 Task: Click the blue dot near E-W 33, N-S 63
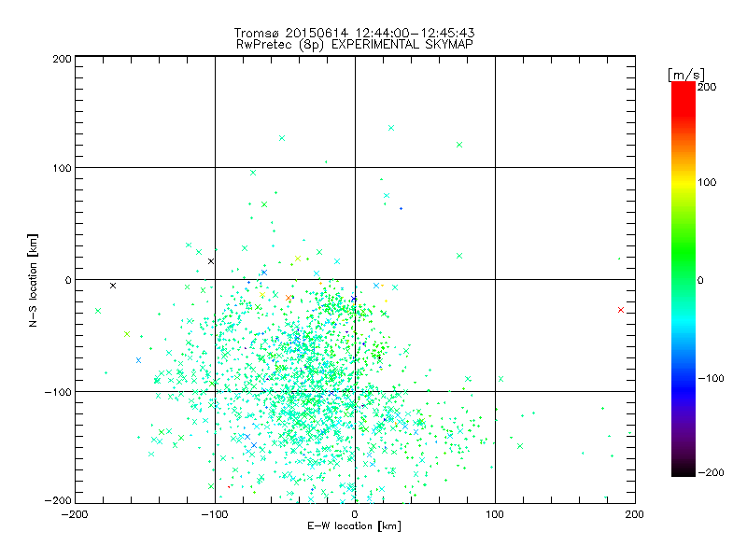(x=402, y=208)
